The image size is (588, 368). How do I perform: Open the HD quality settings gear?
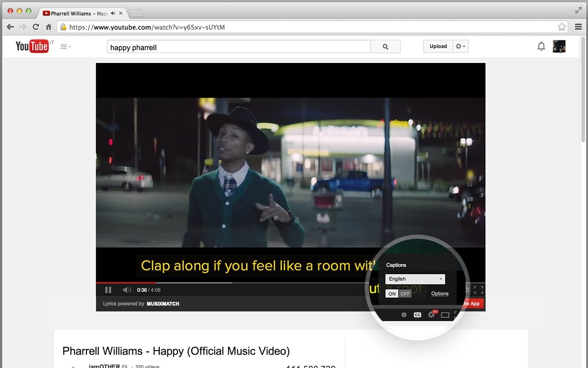(432, 315)
